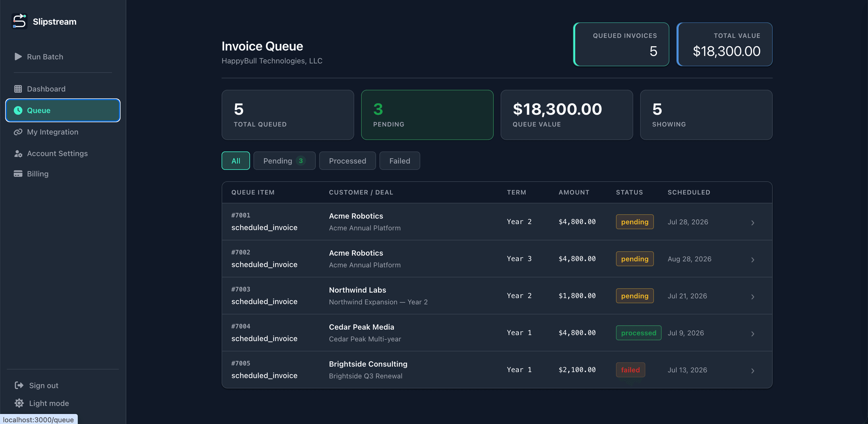Click the Customer / Deal column header
868x424 pixels.
click(361, 192)
